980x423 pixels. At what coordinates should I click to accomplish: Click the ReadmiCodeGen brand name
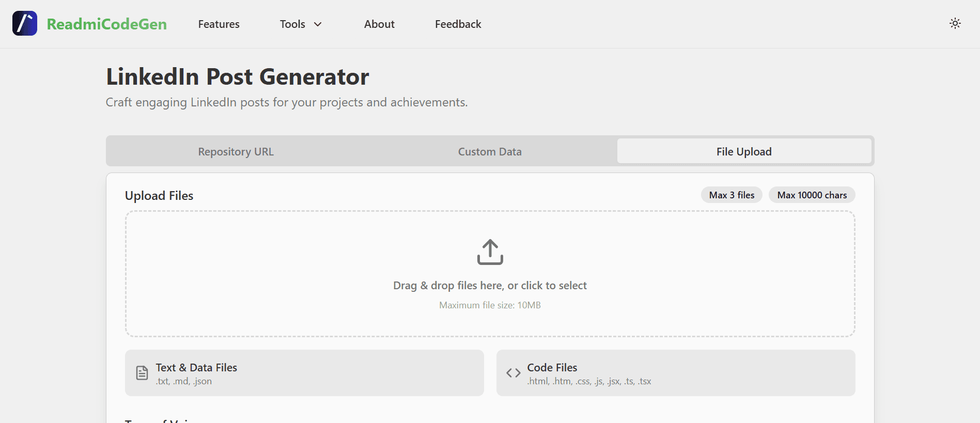click(x=107, y=24)
